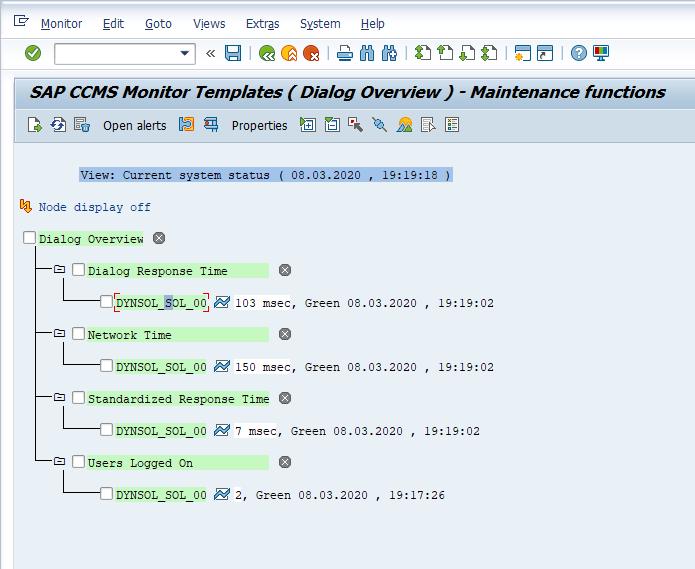Open the Monitor menu
The height and width of the screenshot is (569, 695).
pos(62,23)
